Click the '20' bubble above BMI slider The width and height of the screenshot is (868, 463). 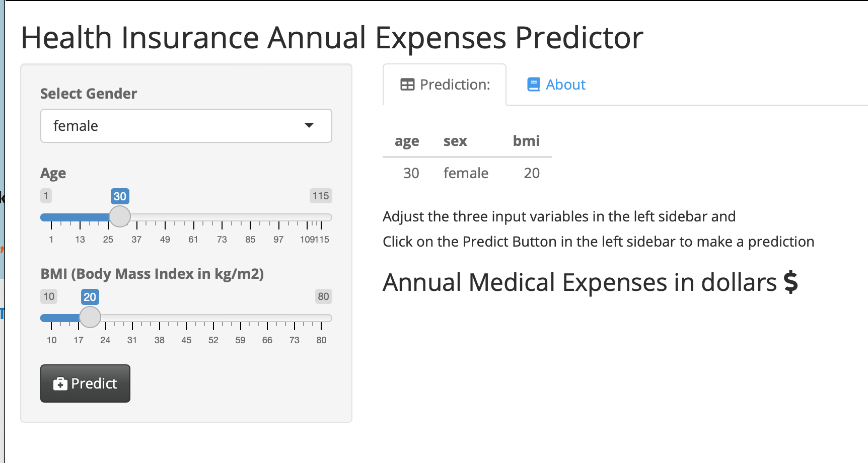90,297
